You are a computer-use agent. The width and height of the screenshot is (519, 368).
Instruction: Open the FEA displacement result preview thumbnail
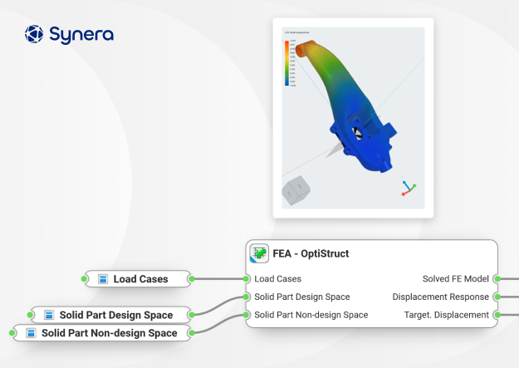(x=353, y=118)
